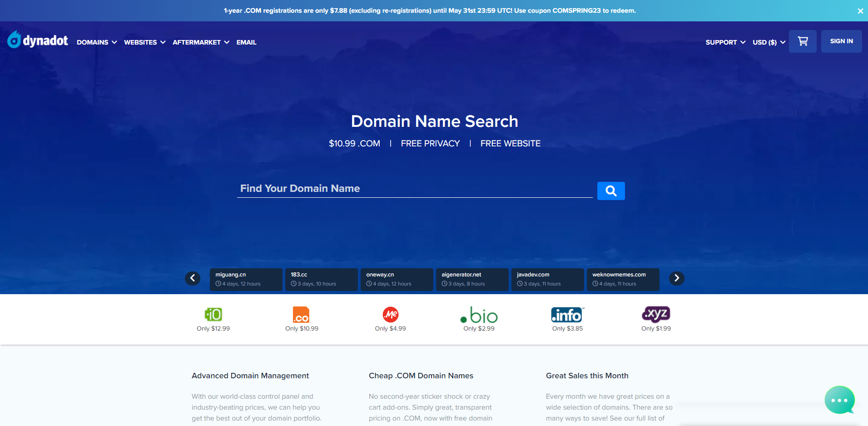The image size is (868, 426).
Task: Open the USD ($) currency dropdown
Action: 769,42
